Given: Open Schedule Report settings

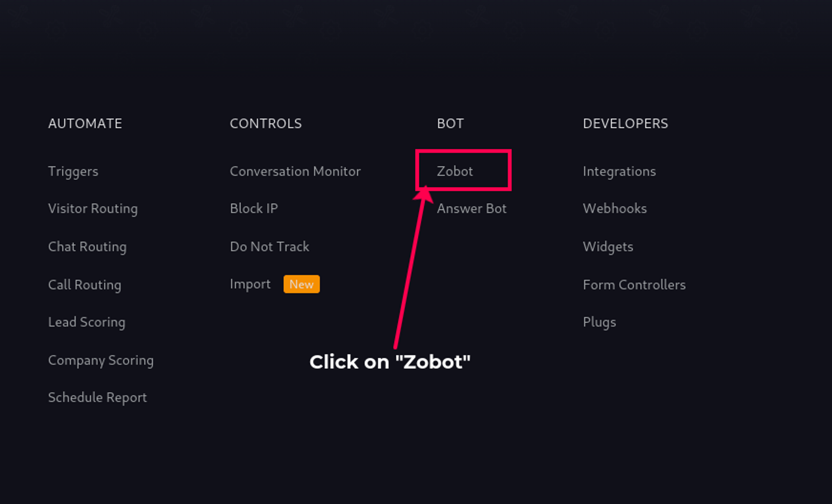Looking at the screenshot, I should 98,398.
